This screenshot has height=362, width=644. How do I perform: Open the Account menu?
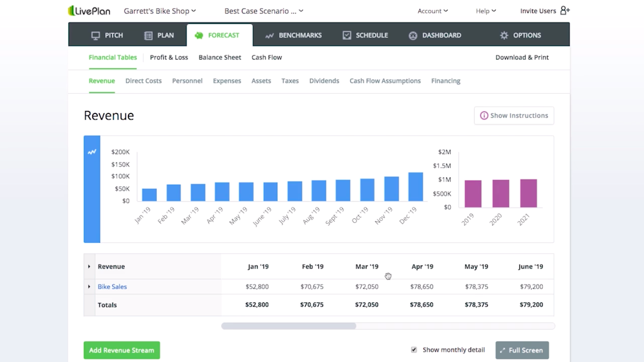pyautogui.click(x=432, y=11)
